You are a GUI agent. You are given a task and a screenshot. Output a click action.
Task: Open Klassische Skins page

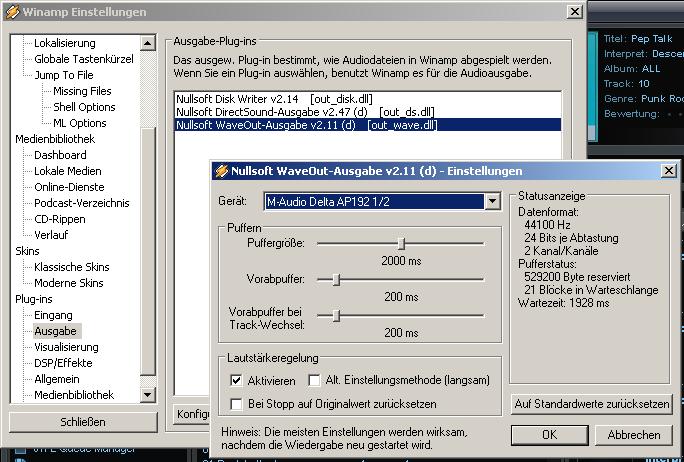[x=72, y=267]
